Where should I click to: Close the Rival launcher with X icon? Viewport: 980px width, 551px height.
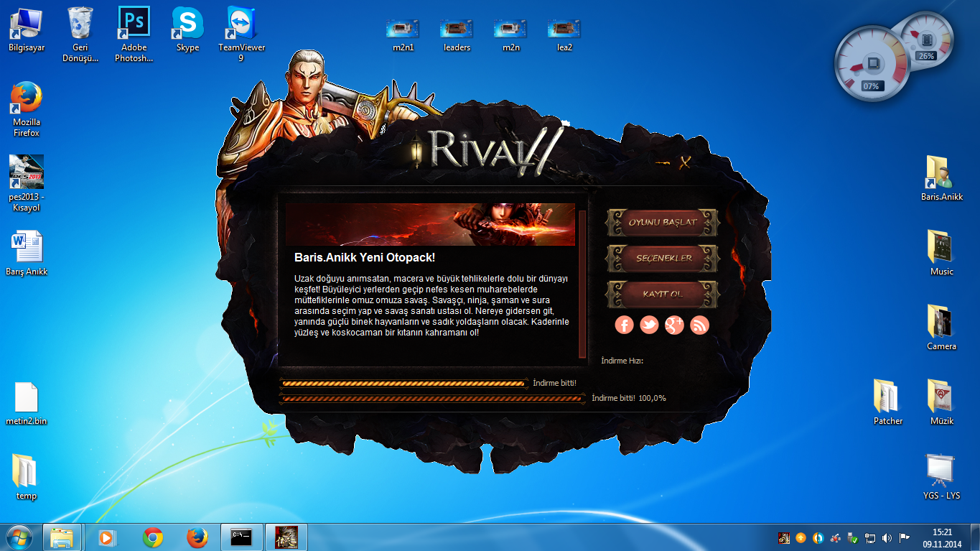point(685,162)
